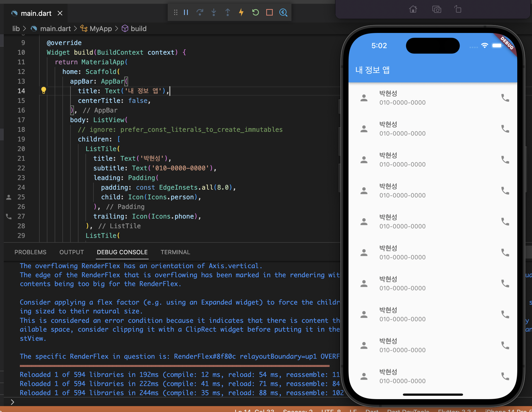Click the build breadcrumb item
This screenshot has height=412, width=532.
tap(138, 29)
